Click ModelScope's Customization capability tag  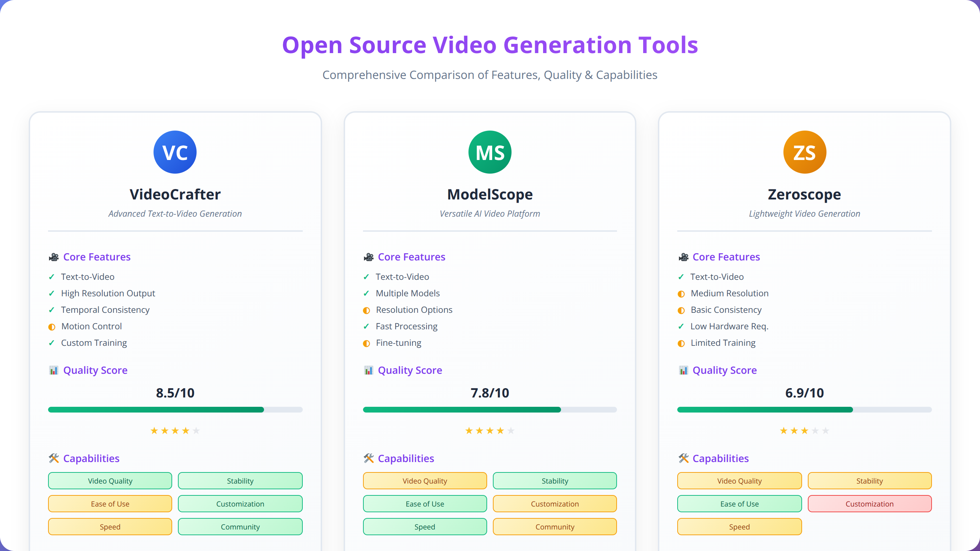coord(555,504)
